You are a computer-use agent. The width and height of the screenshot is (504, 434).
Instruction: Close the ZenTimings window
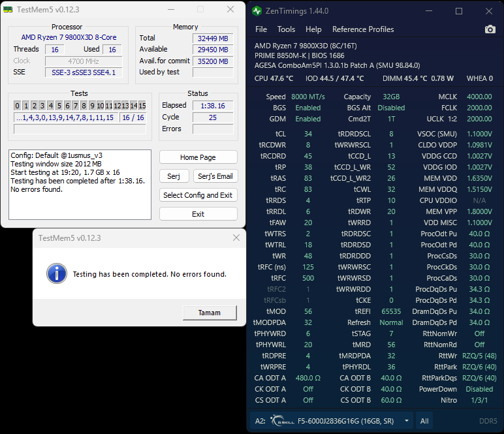tap(489, 11)
